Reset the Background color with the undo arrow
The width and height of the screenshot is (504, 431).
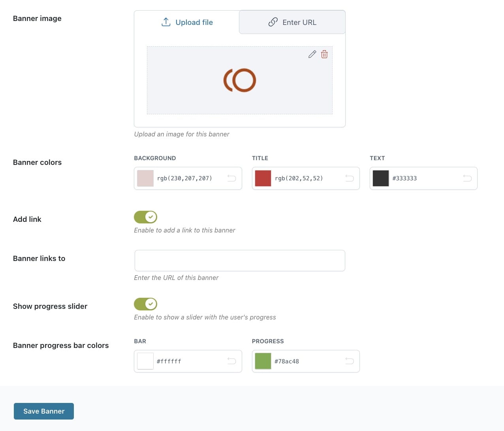click(x=231, y=178)
